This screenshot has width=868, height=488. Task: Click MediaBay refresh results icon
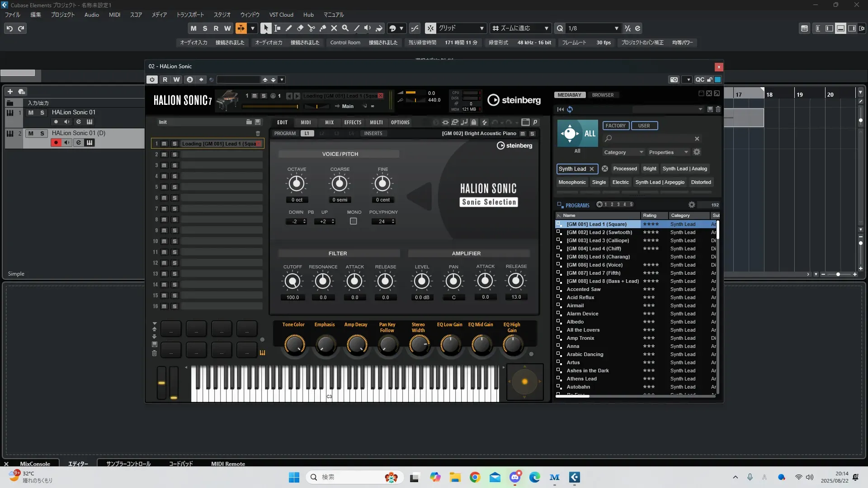pyautogui.click(x=570, y=109)
